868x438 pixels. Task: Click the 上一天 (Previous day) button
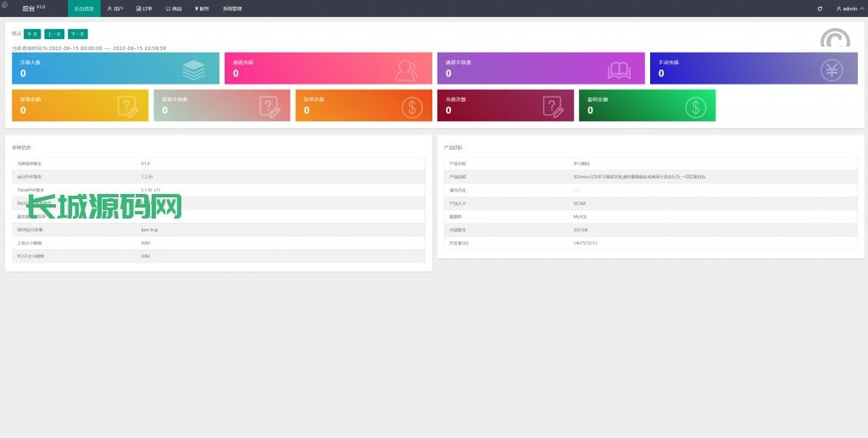[54, 34]
